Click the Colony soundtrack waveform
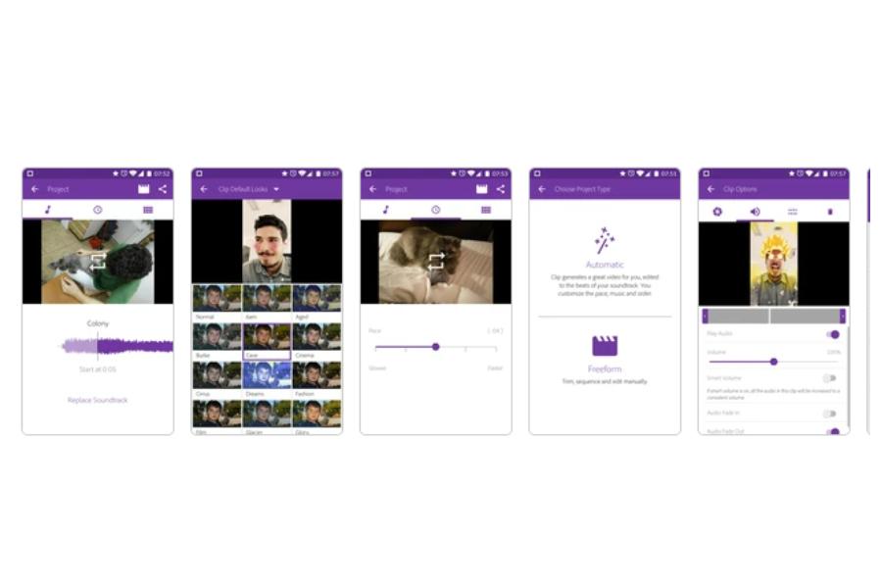The height and width of the screenshot is (588, 882). 117,346
